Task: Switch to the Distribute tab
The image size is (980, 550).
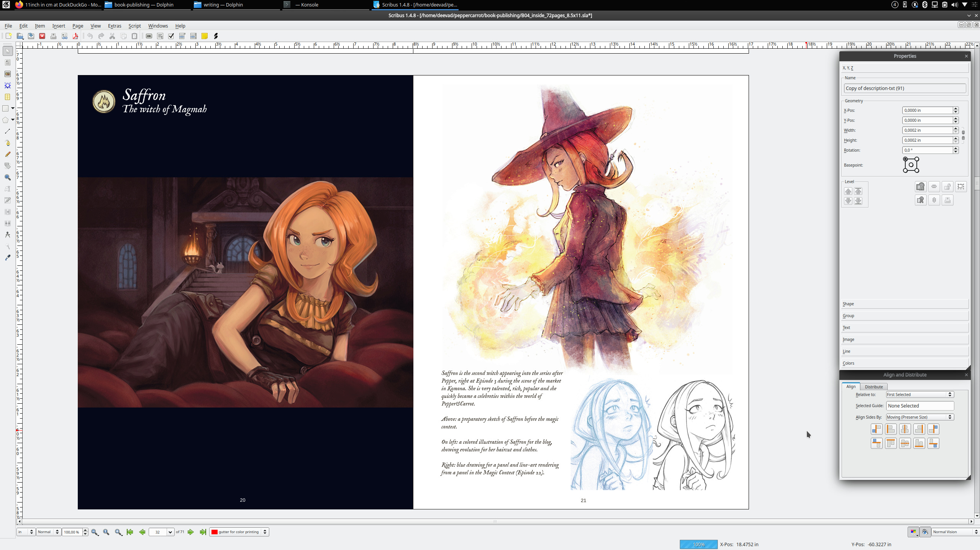Action: click(873, 387)
